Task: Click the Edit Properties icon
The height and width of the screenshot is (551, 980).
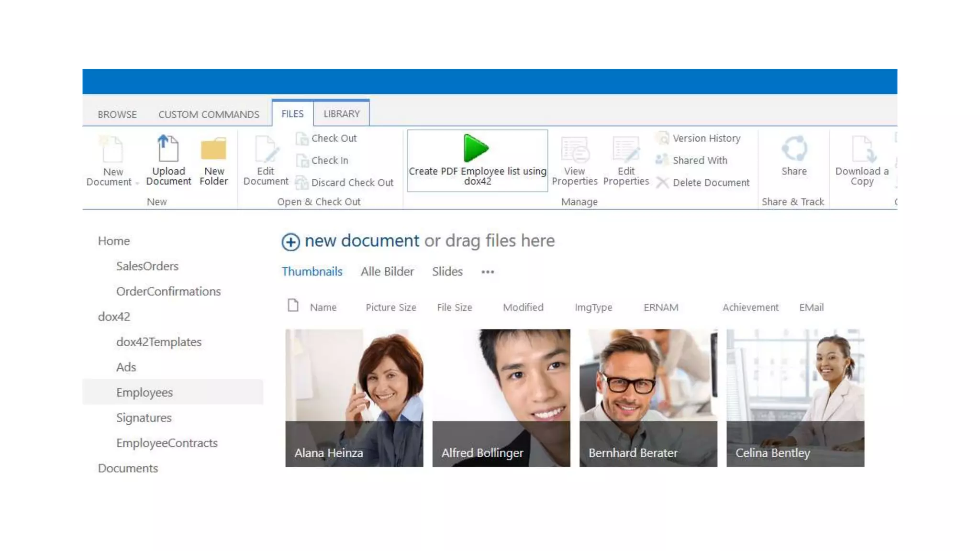Action: tap(625, 150)
